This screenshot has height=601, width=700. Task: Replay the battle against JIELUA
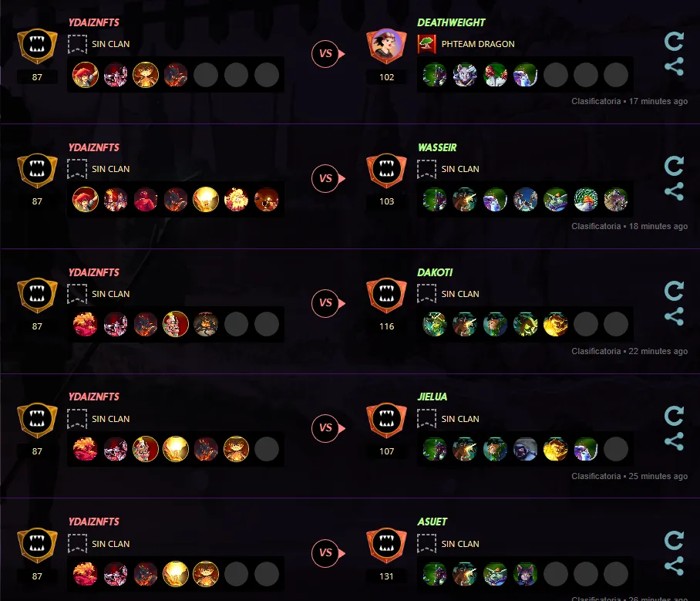tap(674, 416)
